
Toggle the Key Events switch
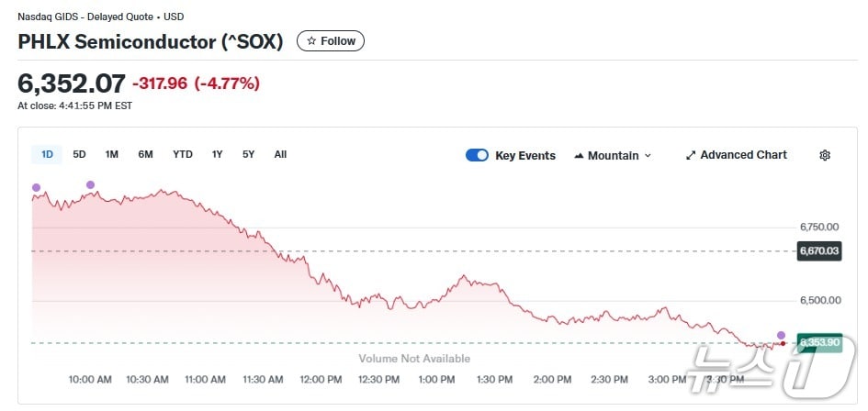(477, 155)
